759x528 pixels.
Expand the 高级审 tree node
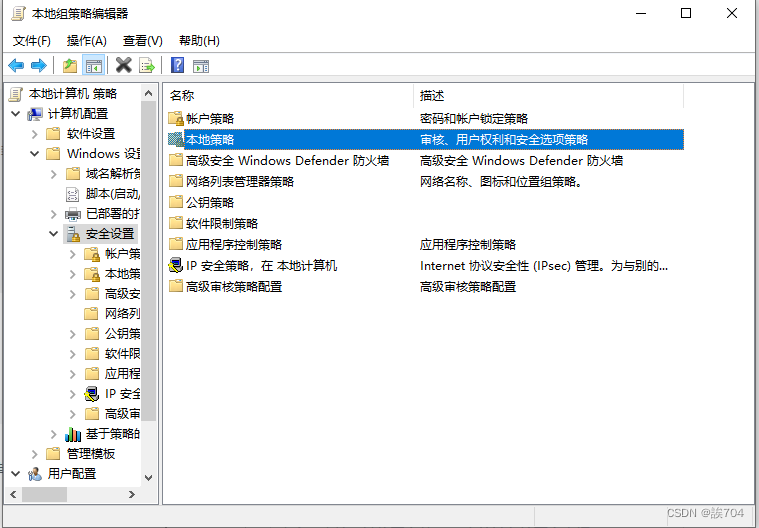point(73,414)
